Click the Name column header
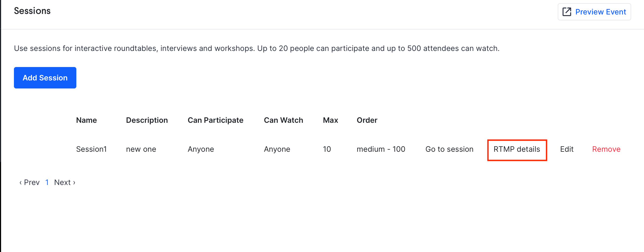The height and width of the screenshot is (252, 644). click(x=87, y=120)
